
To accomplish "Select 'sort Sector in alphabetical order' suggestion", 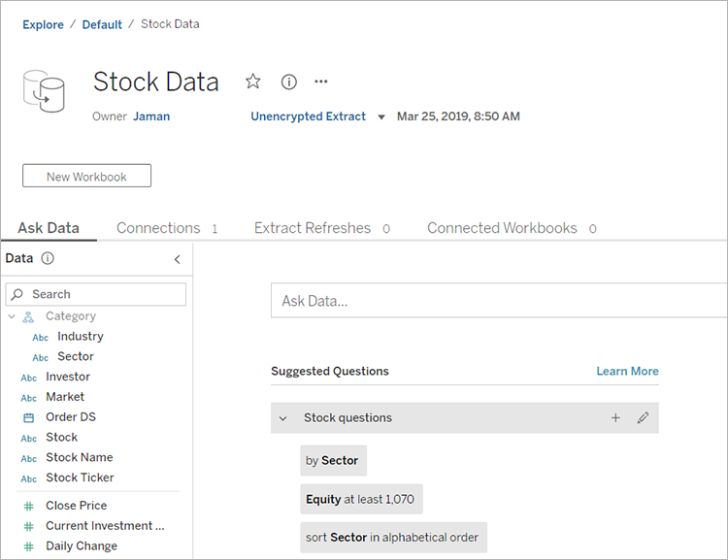I will click(x=394, y=538).
